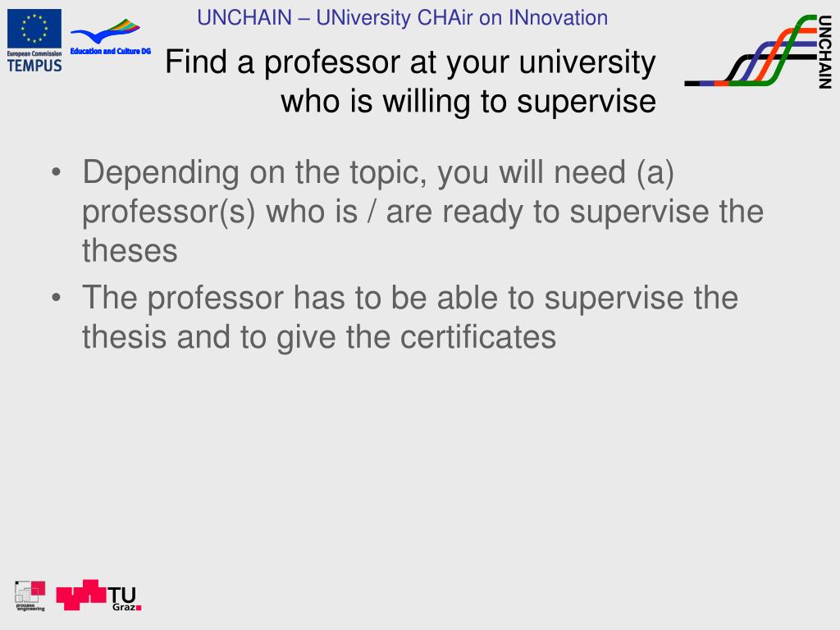Click the TU Graz logo

click(98, 595)
